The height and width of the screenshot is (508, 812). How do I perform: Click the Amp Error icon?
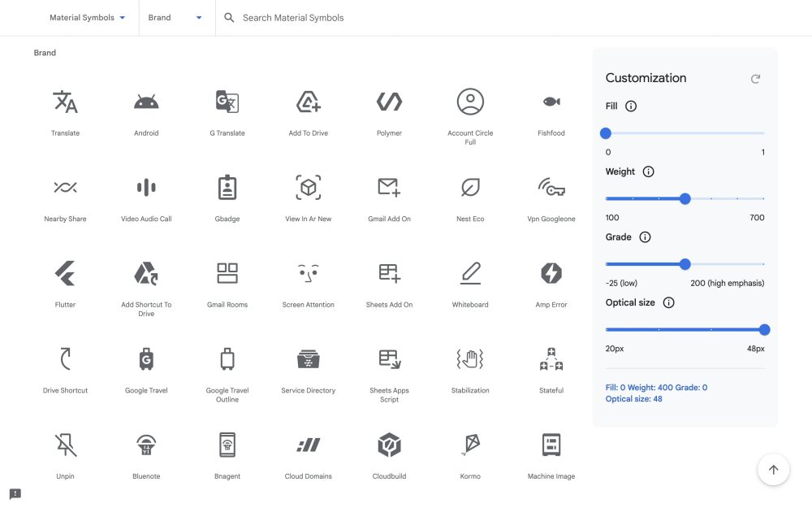551,274
